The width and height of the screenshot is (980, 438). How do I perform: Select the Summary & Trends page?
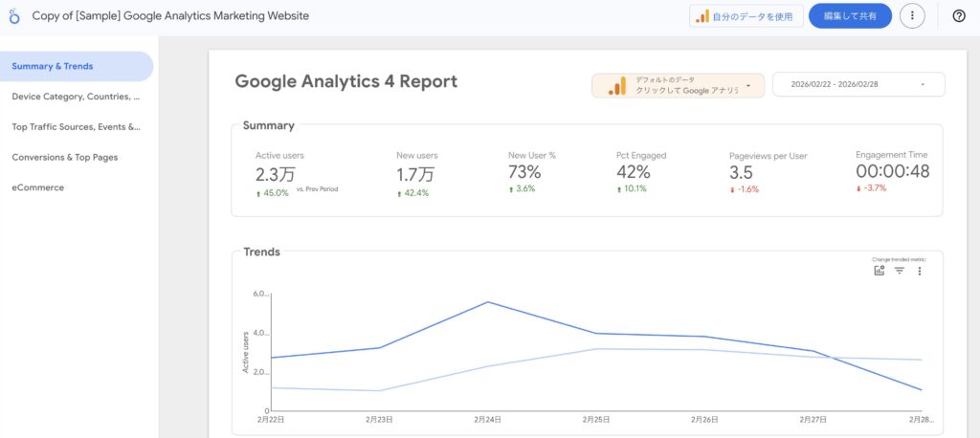53,66
